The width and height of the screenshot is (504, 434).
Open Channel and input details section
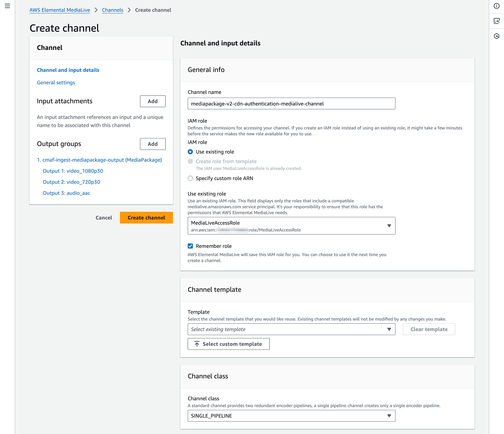click(x=68, y=70)
